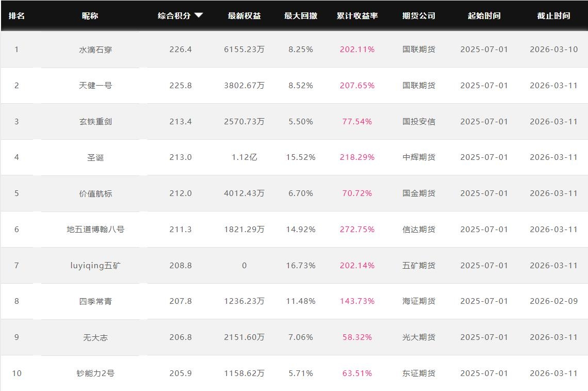588x391 pixels.
Task: Click the sort arrow beside 综合积分
Action: (199, 15)
